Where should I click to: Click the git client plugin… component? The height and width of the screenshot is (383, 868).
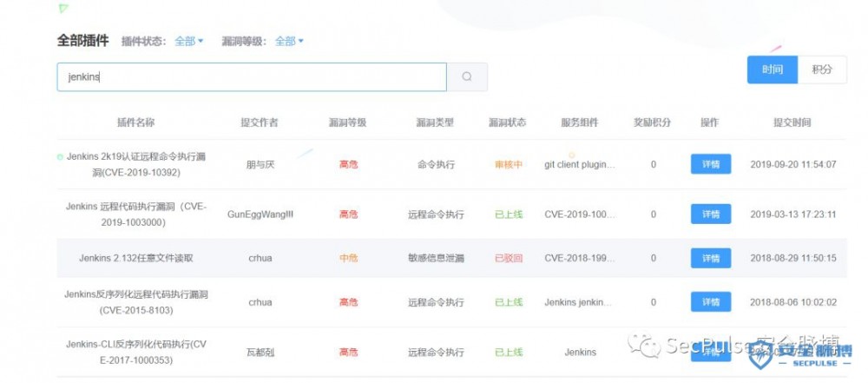580,165
